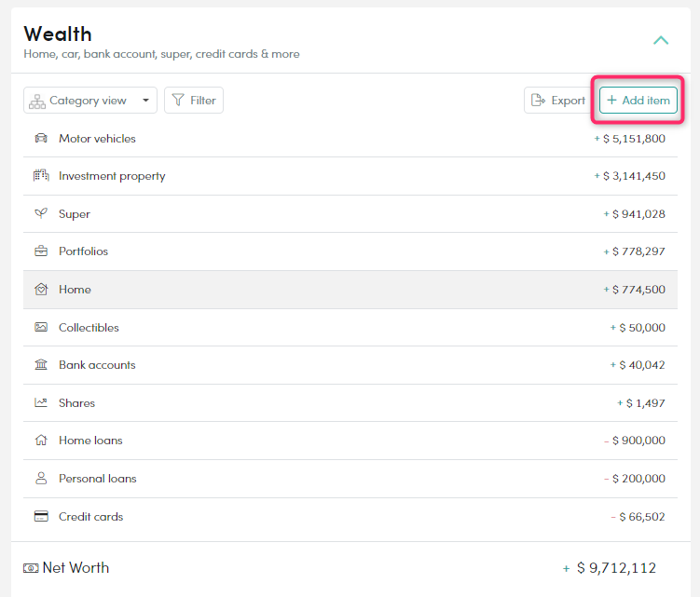700x597 pixels.
Task: Click the Motor vehicles car icon
Action: tap(41, 138)
